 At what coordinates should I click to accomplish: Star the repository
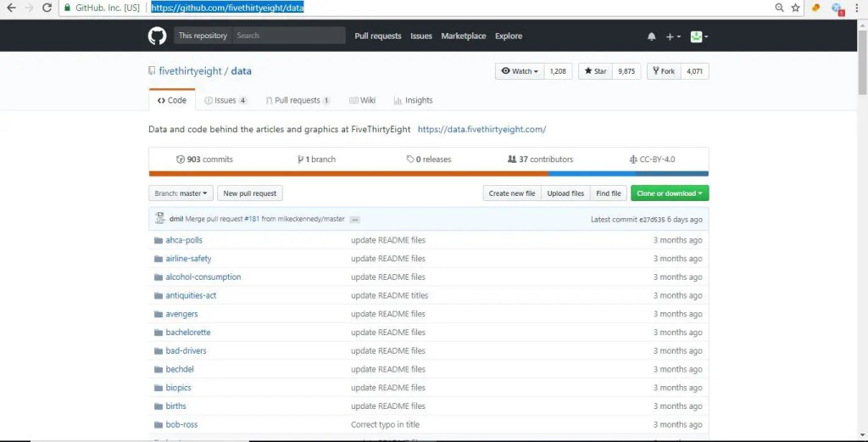[595, 71]
